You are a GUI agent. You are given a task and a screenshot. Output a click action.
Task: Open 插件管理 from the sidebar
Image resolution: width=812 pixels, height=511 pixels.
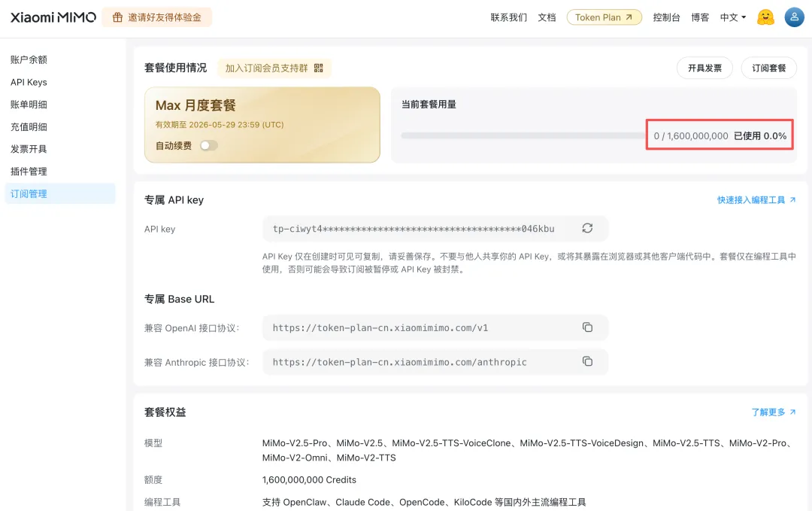[x=29, y=172]
